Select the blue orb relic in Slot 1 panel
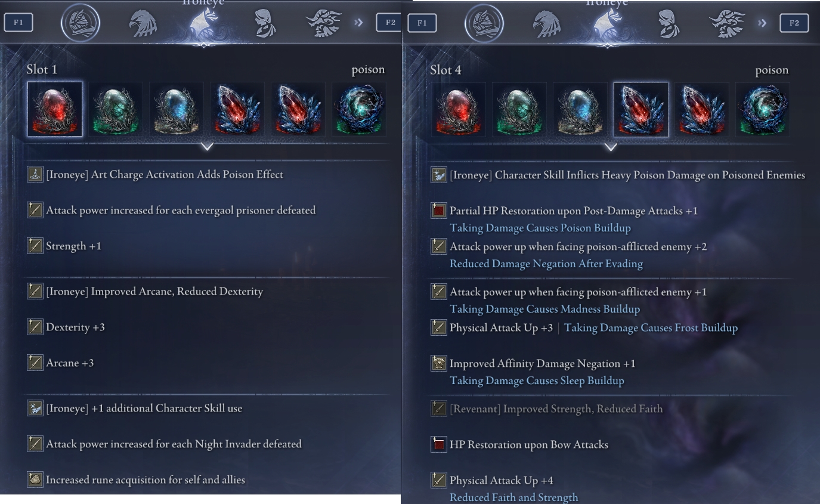Image resolution: width=820 pixels, height=504 pixels. coord(176,109)
